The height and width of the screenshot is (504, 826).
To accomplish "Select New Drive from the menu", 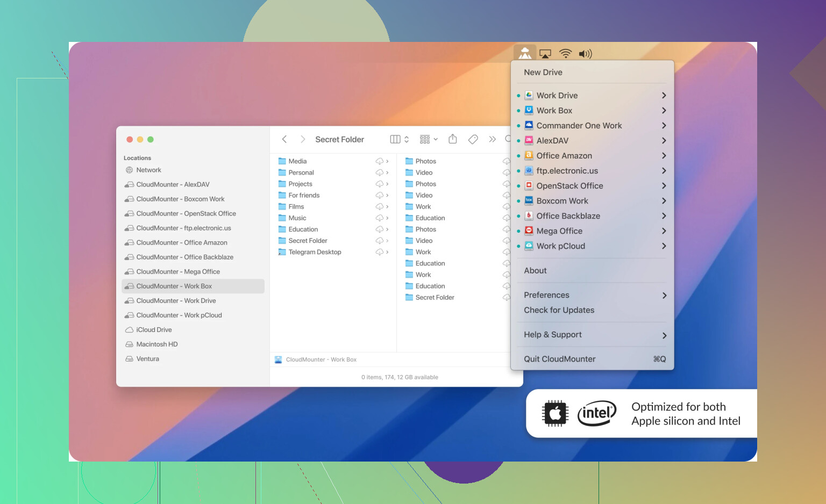I will tap(543, 73).
